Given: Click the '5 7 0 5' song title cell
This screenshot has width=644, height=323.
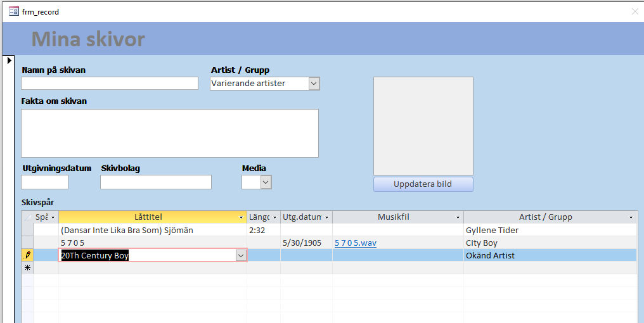Looking at the screenshot, I should [x=153, y=243].
